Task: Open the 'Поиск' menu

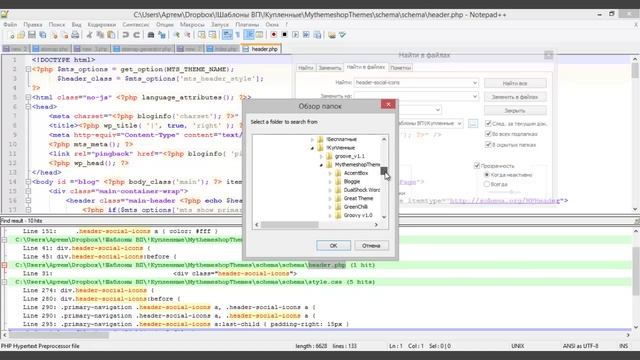Action: point(57,24)
